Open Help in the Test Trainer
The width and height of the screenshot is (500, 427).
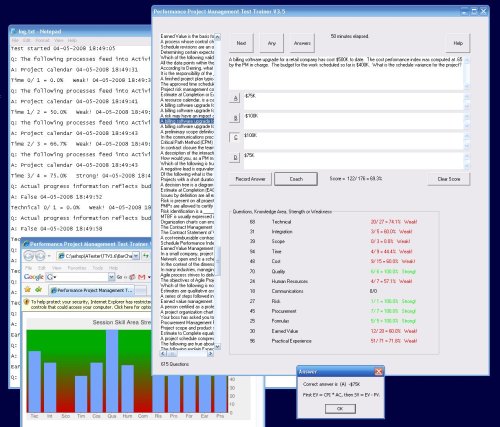point(458,43)
